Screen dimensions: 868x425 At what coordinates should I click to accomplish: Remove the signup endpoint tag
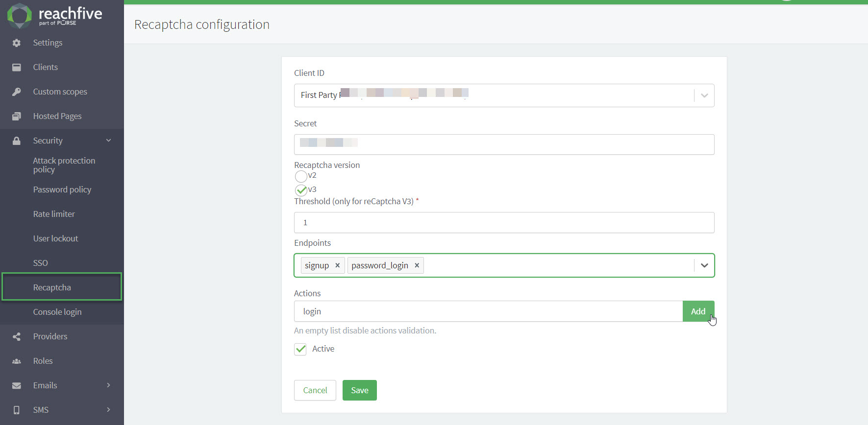pyautogui.click(x=337, y=265)
